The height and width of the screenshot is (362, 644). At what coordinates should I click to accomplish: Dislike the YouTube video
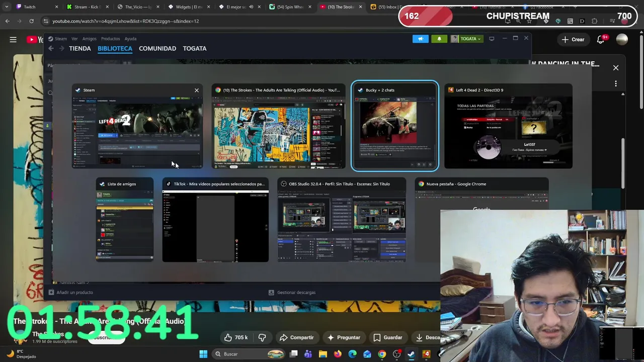pyautogui.click(x=262, y=337)
